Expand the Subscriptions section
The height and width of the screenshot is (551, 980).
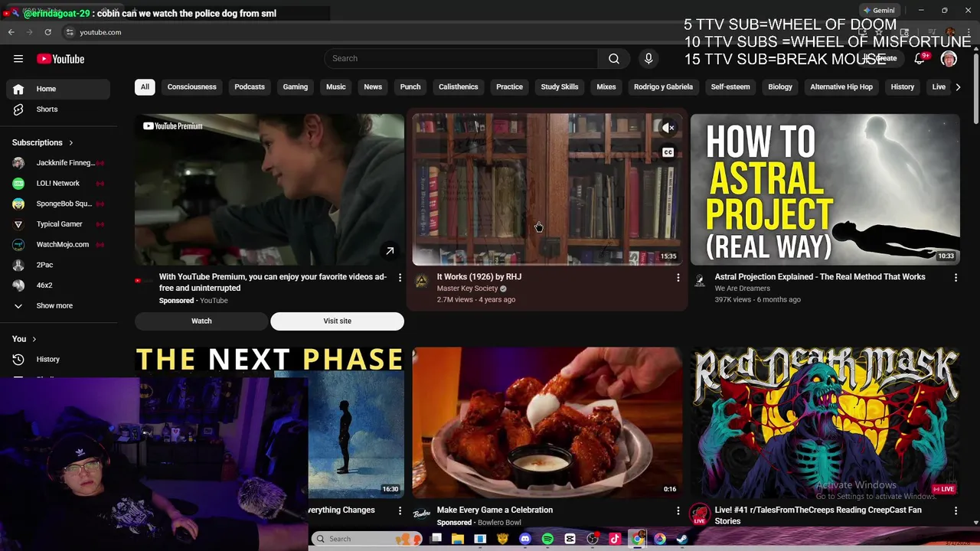pos(43,142)
